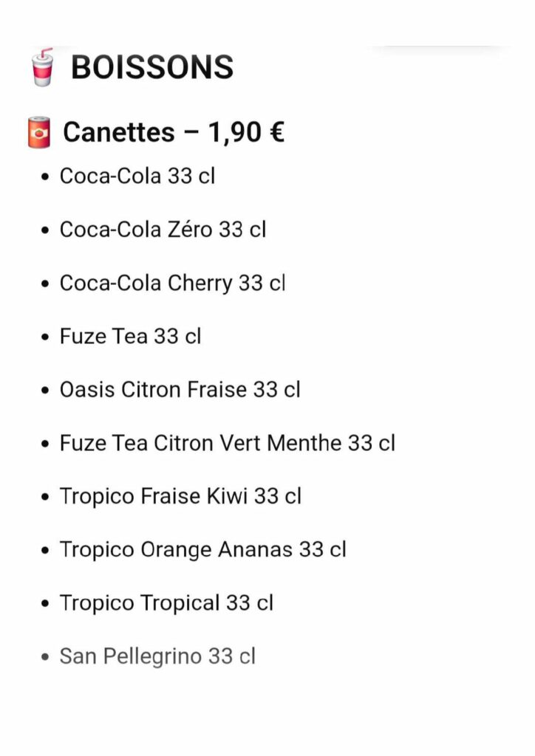Select the BOISSONS heading
535x756 pixels.
tap(152, 67)
